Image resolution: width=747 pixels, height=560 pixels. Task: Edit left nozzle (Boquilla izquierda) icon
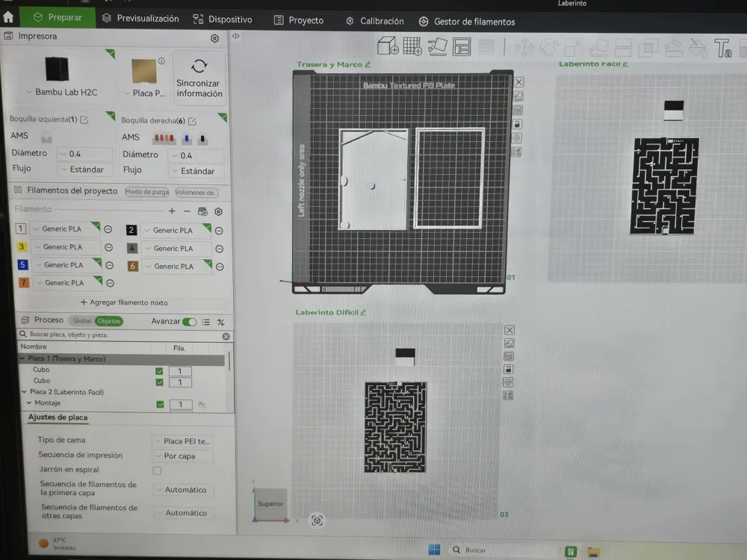(84, 119)
